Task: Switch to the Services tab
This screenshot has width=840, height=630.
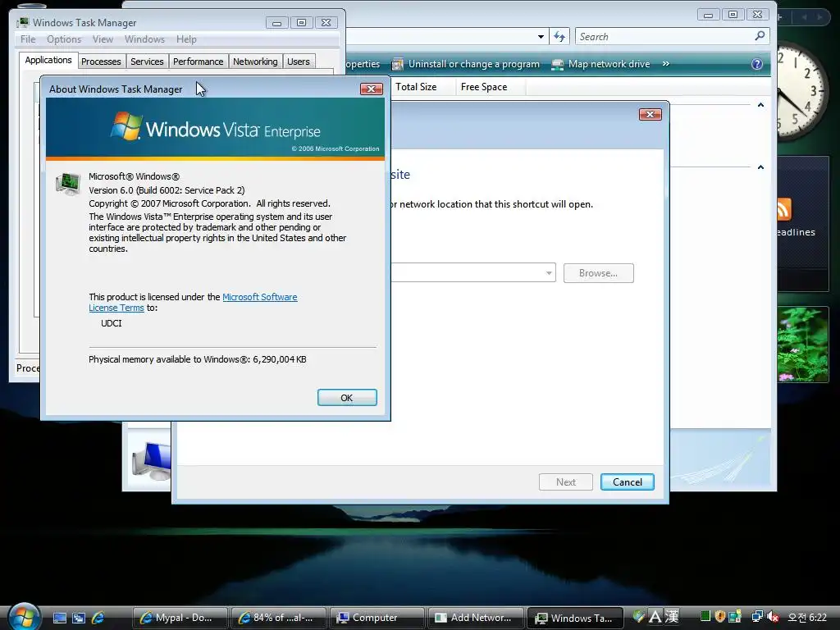Action: pyautogui.click(x=147, y=62)
